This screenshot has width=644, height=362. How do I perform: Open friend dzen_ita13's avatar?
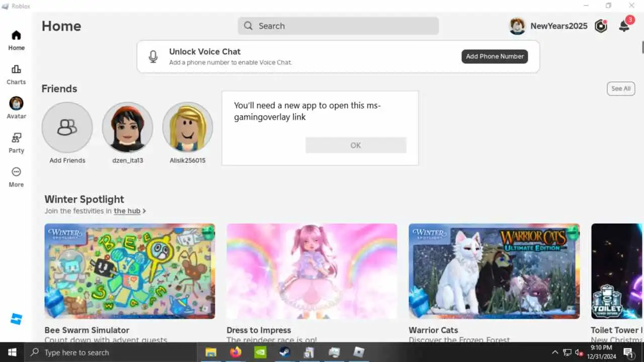pyautogui.click(x=127, y=127)
